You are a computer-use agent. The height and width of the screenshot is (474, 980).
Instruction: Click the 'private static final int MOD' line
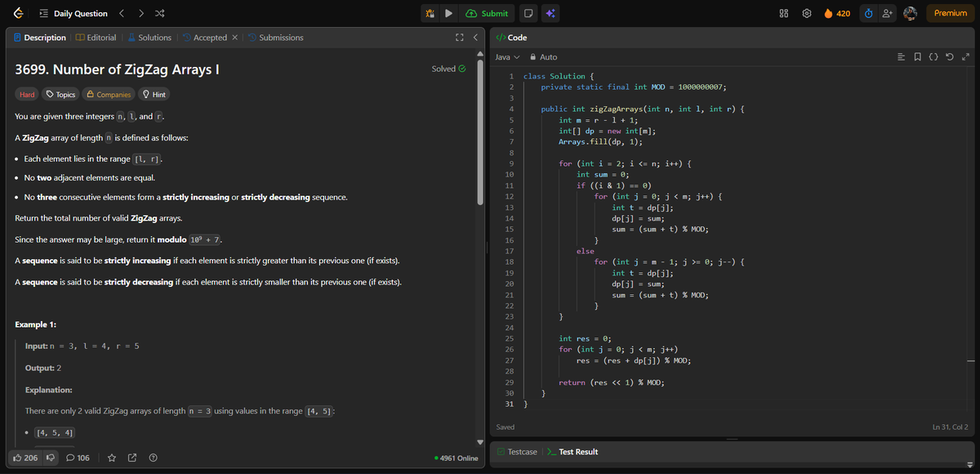click(634, 87)
